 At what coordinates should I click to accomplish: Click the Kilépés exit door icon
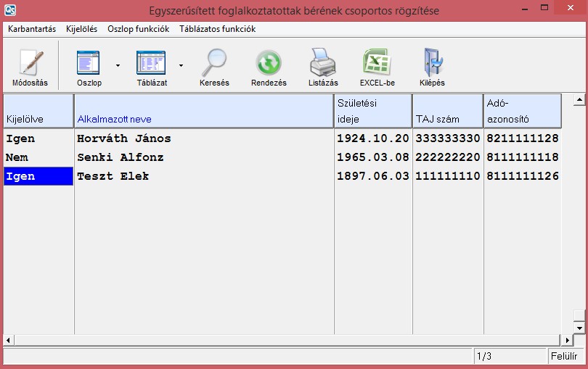[432, 64]
